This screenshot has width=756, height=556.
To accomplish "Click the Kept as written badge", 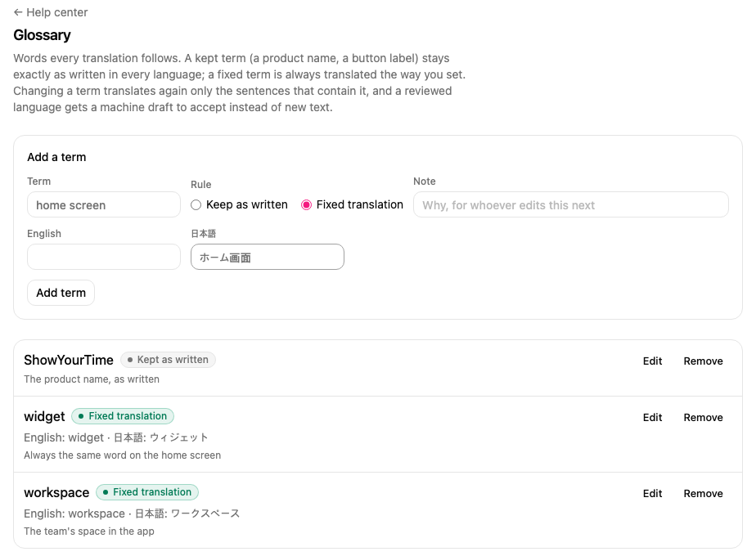I will [168, 360].
